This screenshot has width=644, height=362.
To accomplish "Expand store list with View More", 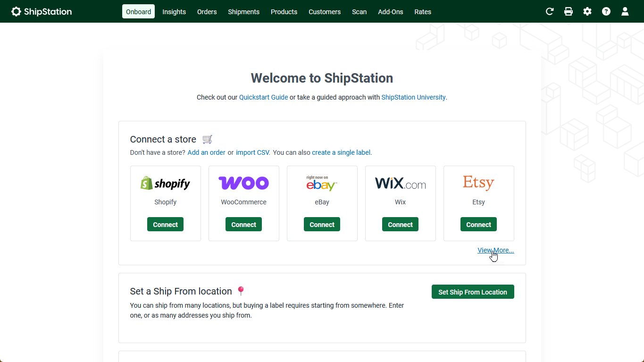I will tap(495, 250).
